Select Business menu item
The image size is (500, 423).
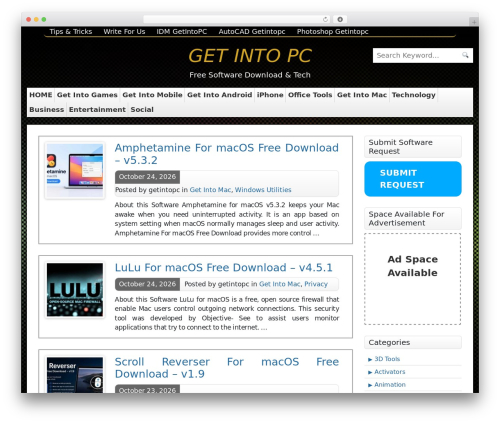(47, 109)
